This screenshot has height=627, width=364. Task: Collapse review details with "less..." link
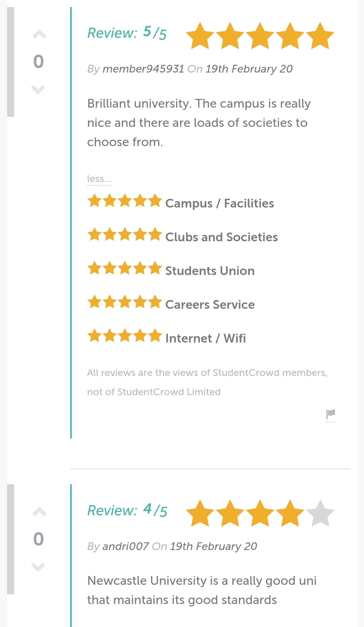coord(99,179)
